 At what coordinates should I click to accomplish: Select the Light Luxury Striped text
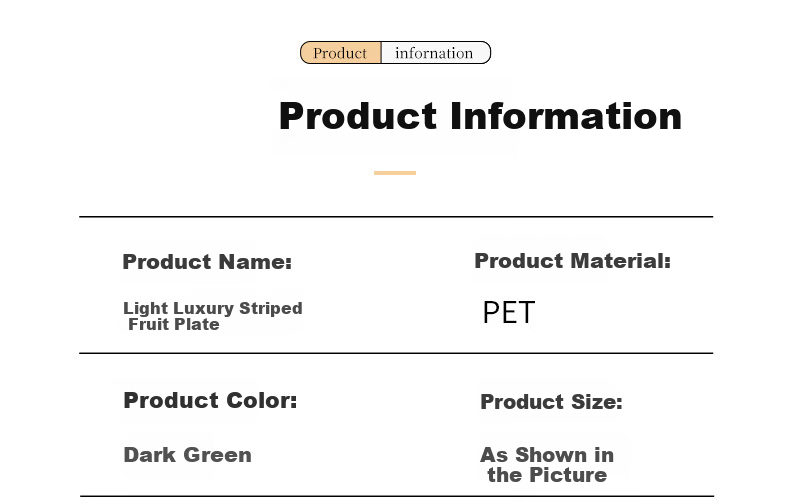213,308
